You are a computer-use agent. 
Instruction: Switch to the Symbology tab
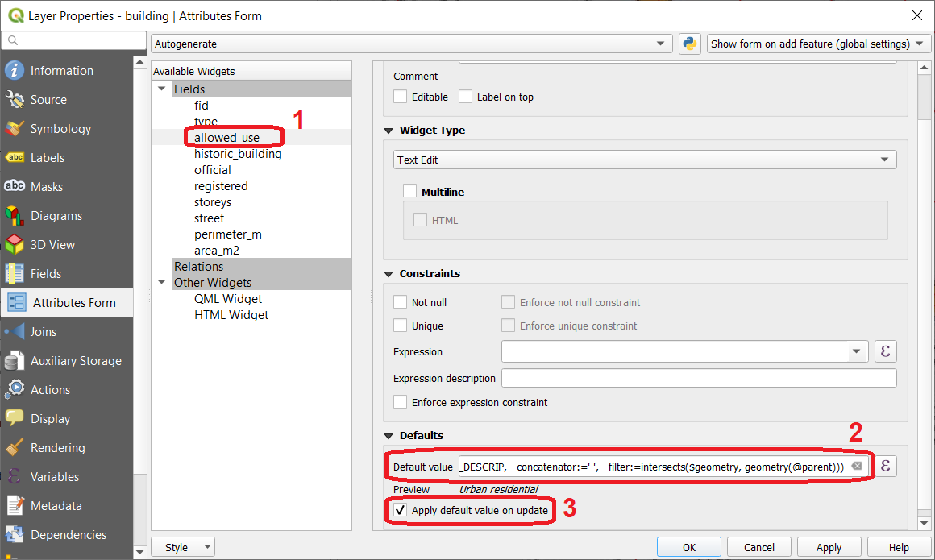tap(67, 128)
